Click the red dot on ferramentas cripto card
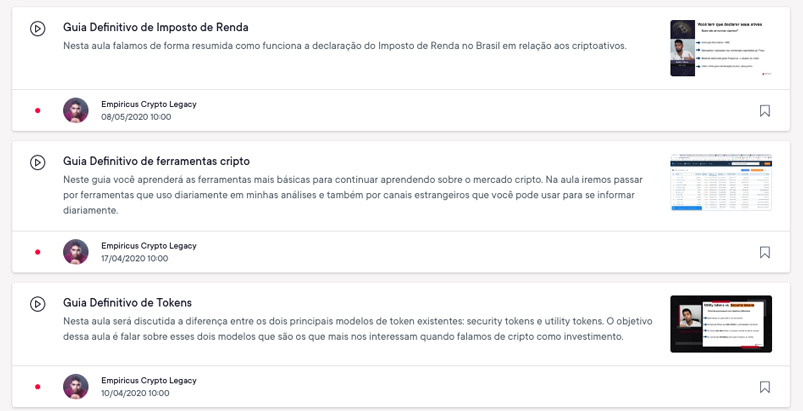The width and height of the screenshot is (803, 411). coord(38,252)
